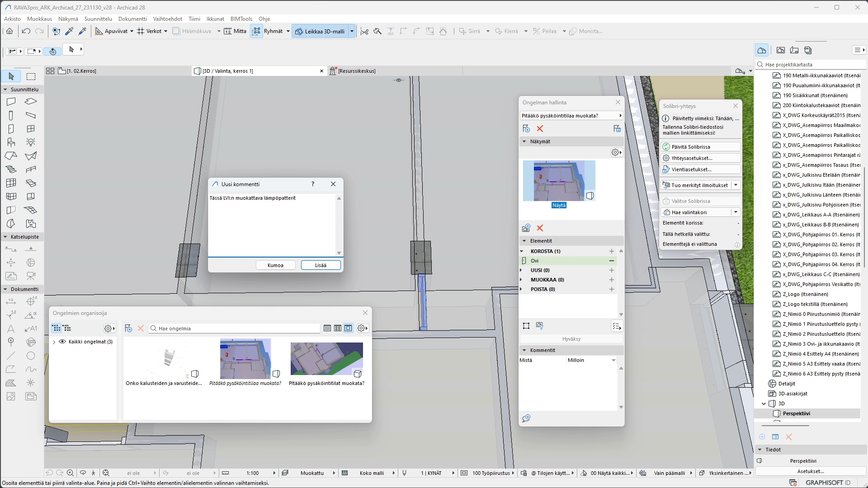Switch organizer to large thumbnail view

[348, 328]
